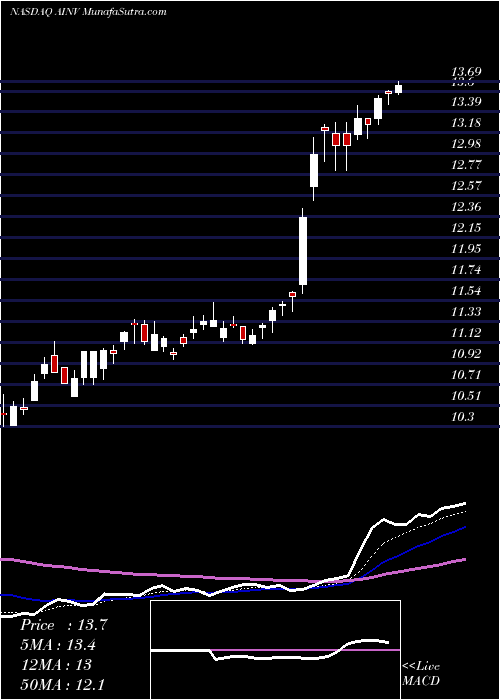Click inside the MACD inset chart
The width and height of the screenshot is (500, 700).
coord(275,650)
